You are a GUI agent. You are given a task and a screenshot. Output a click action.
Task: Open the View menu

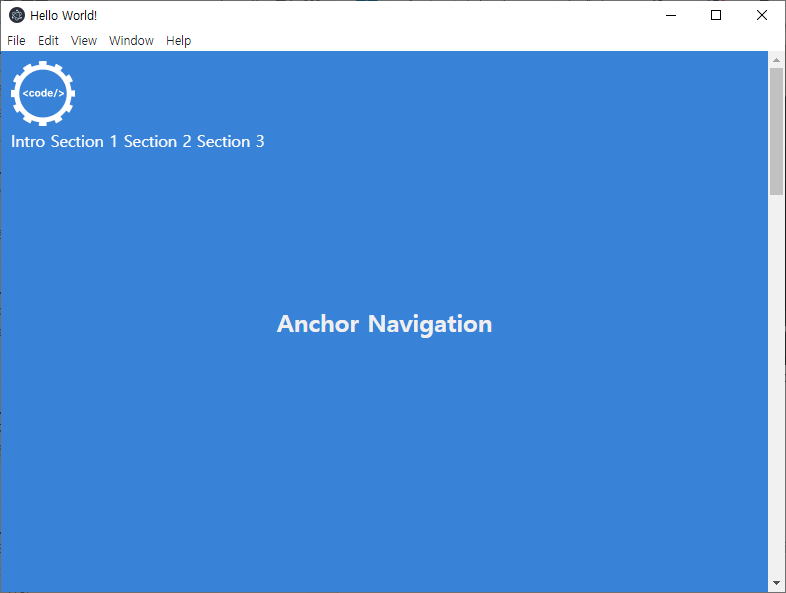84,41
